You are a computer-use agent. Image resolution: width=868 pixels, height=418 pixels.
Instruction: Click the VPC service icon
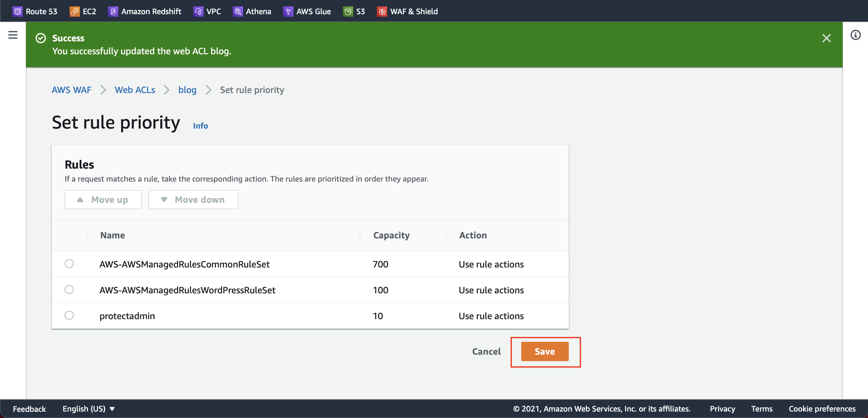[x=198, y=11]
